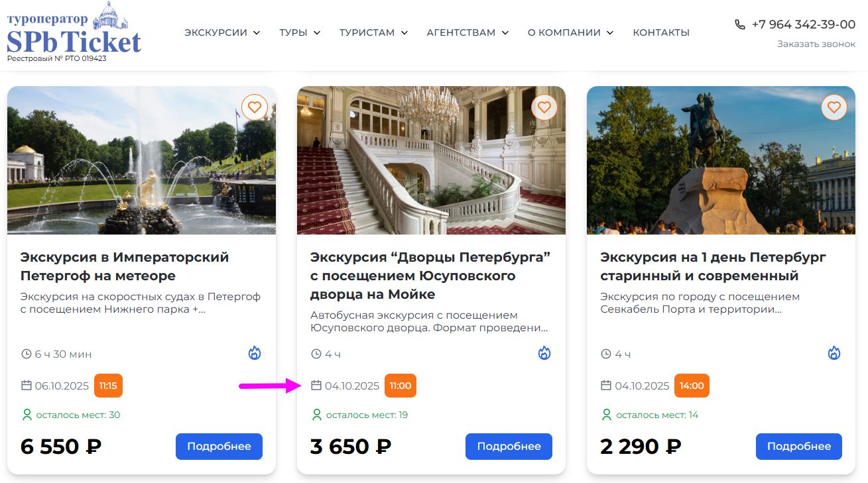Open the ТУРЫ dropdown menu
Image resolution: width=868 pixels, height=483 pixels.
tap(300, 32)
